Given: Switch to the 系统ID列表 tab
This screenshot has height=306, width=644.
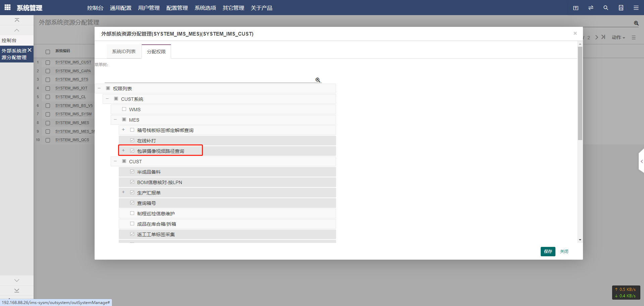Looking at the screenshot, I should pyautogui.click(x=124, y=51).
